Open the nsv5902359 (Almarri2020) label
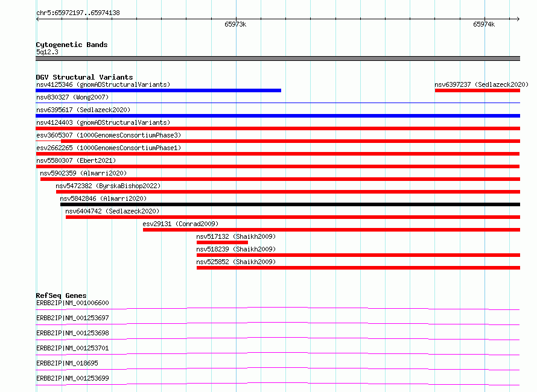 click(83, 173)
